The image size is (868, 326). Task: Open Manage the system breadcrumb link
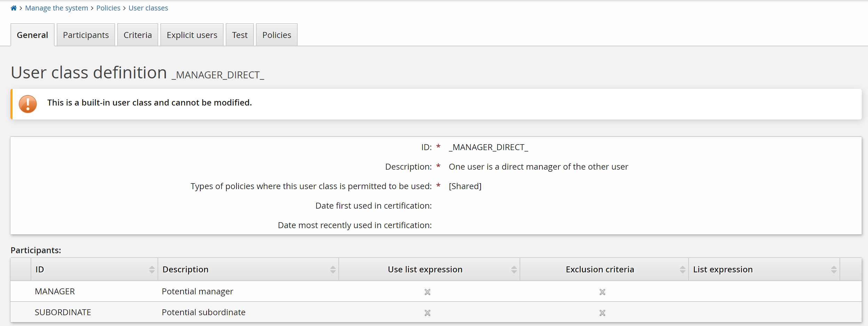coord(56,8)
